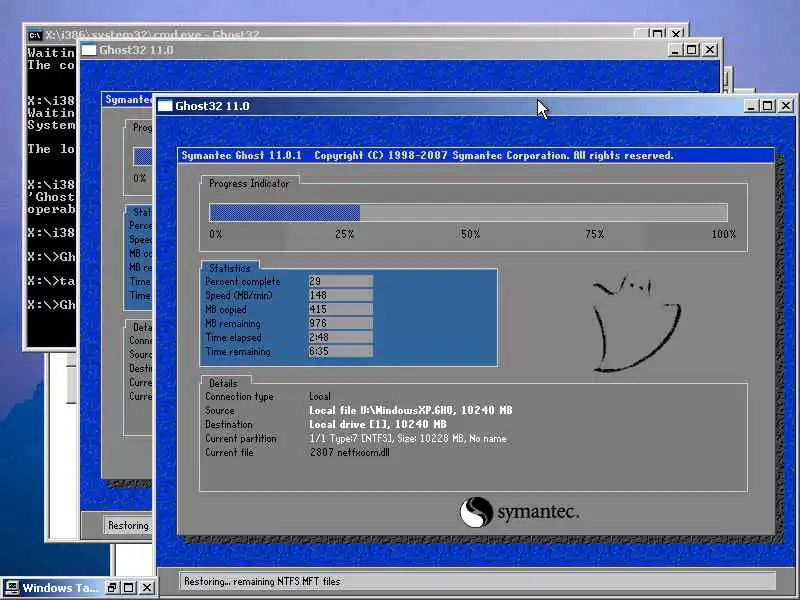Select the Percent complete value 29
This screenshot has height=600, width=800.
(x=340, y=281)
